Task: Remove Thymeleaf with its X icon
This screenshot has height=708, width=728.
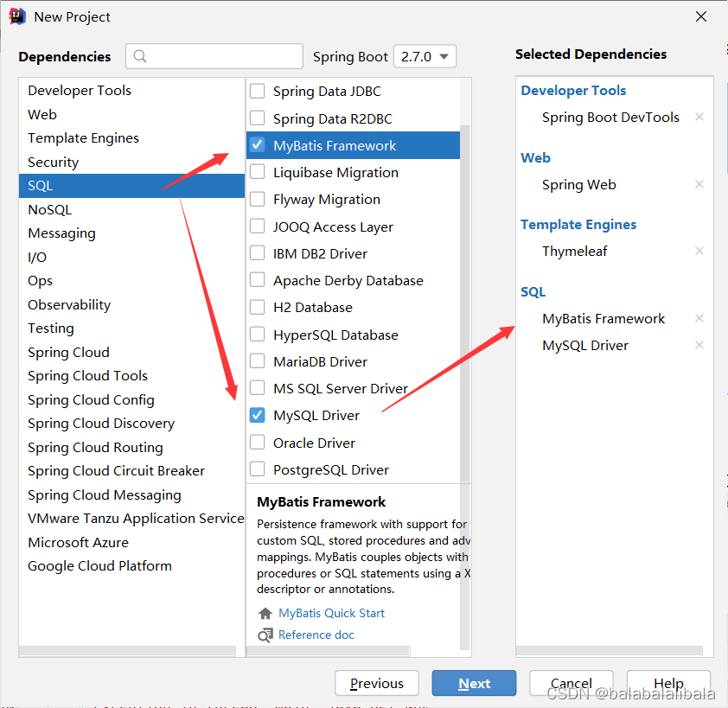Action: point(699,252)
